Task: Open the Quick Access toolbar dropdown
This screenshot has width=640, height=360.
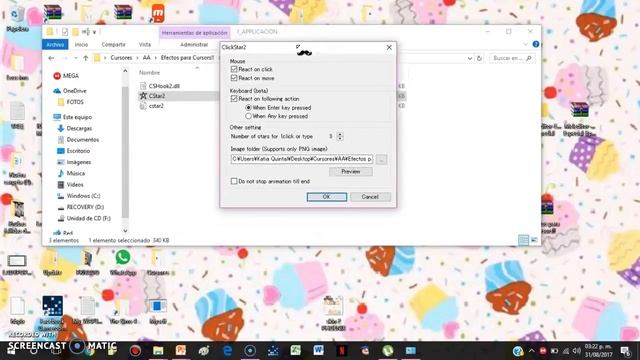Action: (94, 32)
